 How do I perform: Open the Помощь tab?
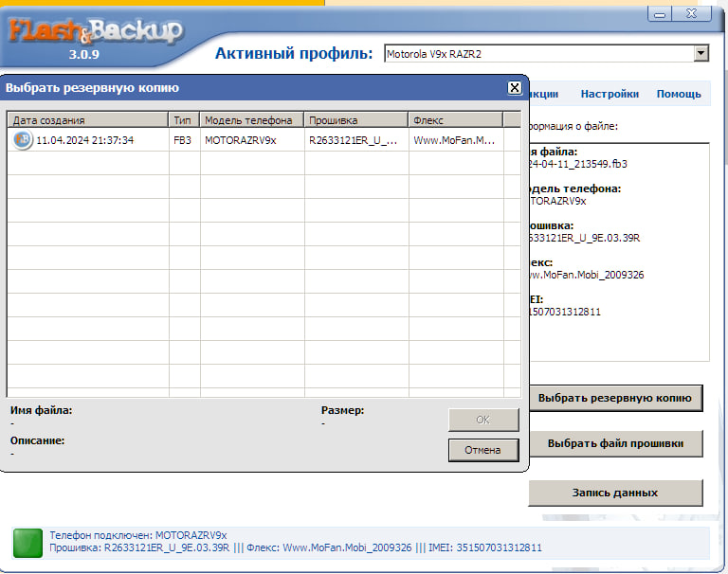coord(679,94)
